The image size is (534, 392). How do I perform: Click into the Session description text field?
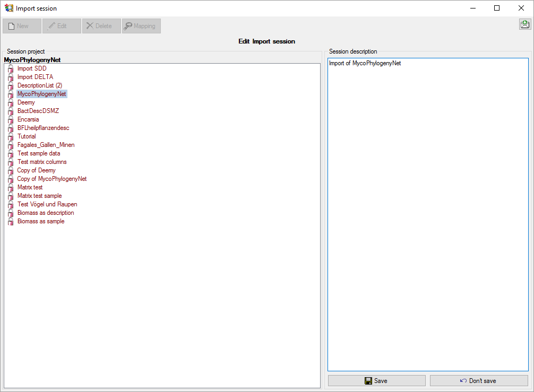[428, 214]
